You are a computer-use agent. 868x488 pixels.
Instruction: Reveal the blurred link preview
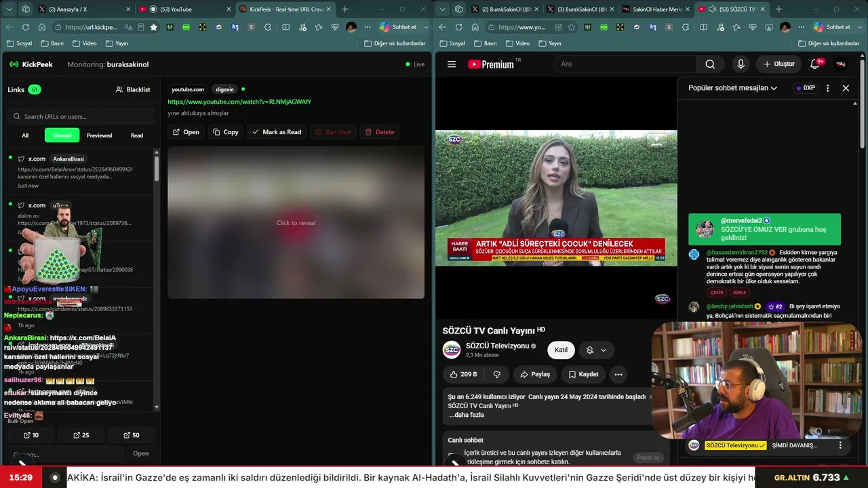(296, 222)
